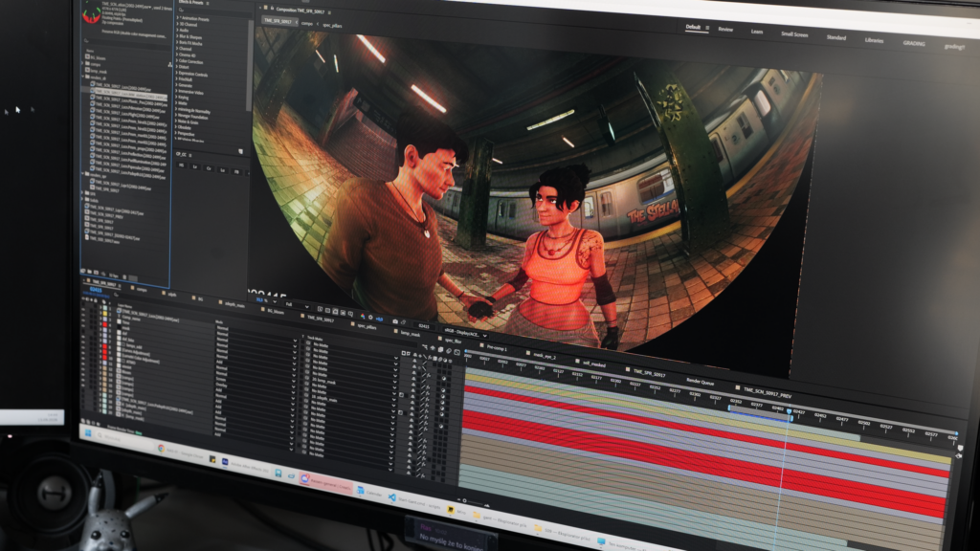Open the Effects & Presets panel menu
Viewport: 980px width, 551px height.
pos(208,3)
